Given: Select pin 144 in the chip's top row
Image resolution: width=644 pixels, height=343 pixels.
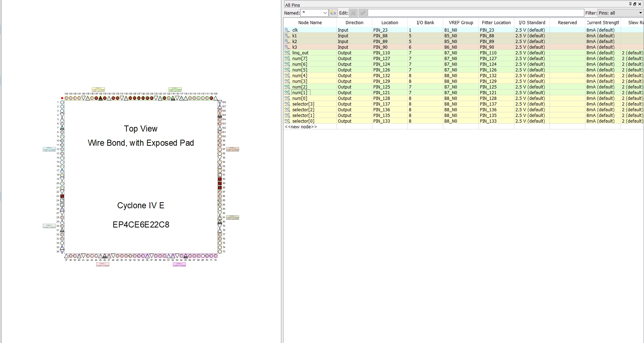Looking at the screenshot, I should (66, 98).
